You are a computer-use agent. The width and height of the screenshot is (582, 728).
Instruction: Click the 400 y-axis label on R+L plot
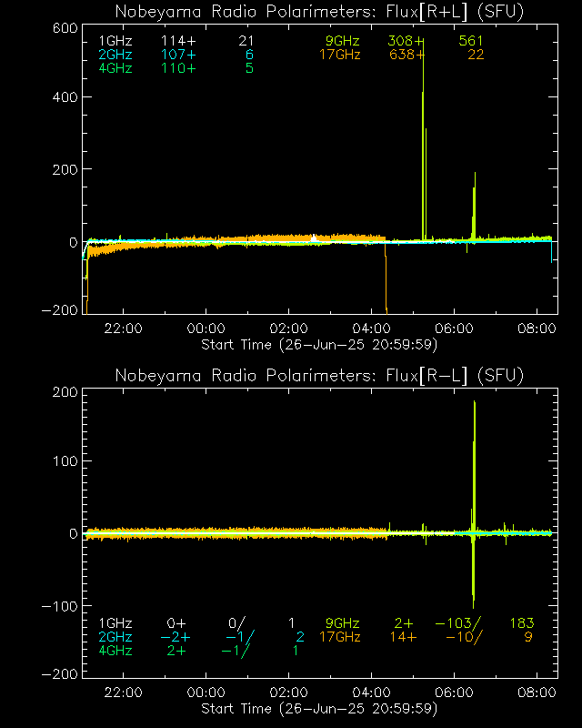(x=65, y=97)
